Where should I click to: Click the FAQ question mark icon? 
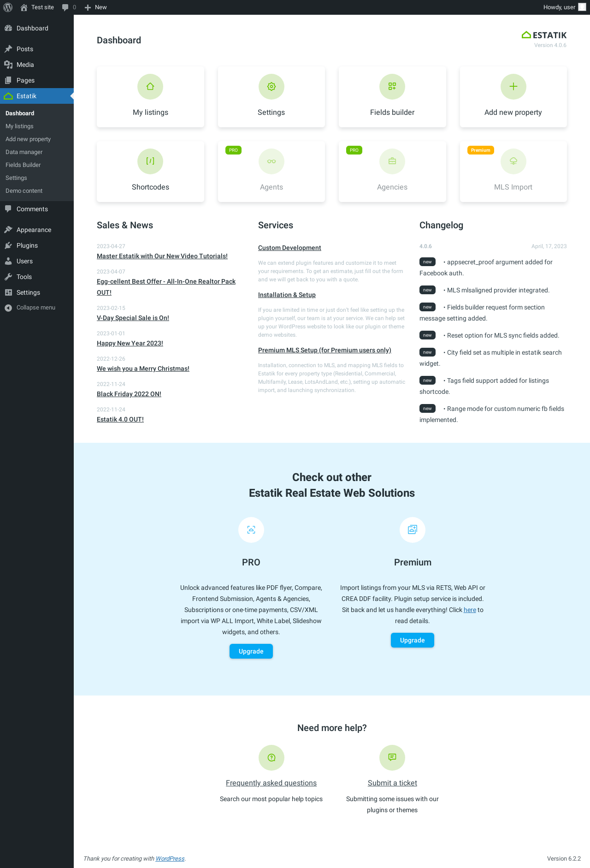271,758
